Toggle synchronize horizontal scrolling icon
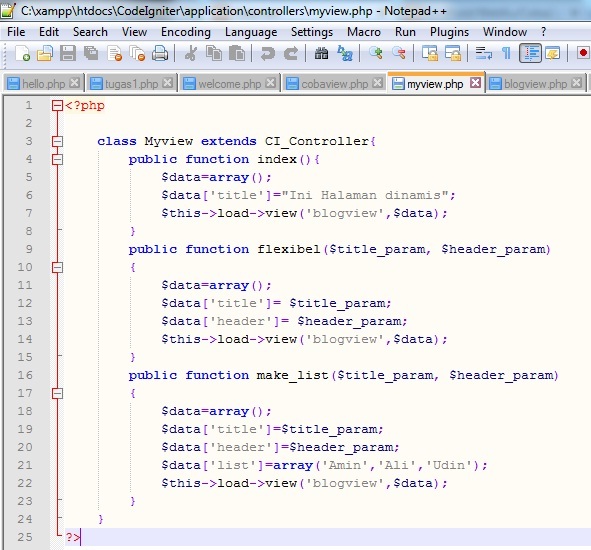 pyautogui.click(x=453, y=53)
